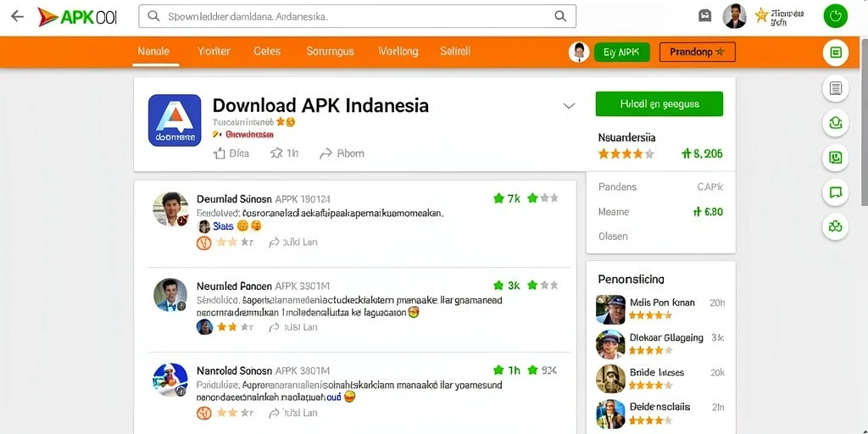This screenshot has height=434, width=868.
Task: Open Deumlad Sonosn reviewer avatar
Action: tap(171, 209)
